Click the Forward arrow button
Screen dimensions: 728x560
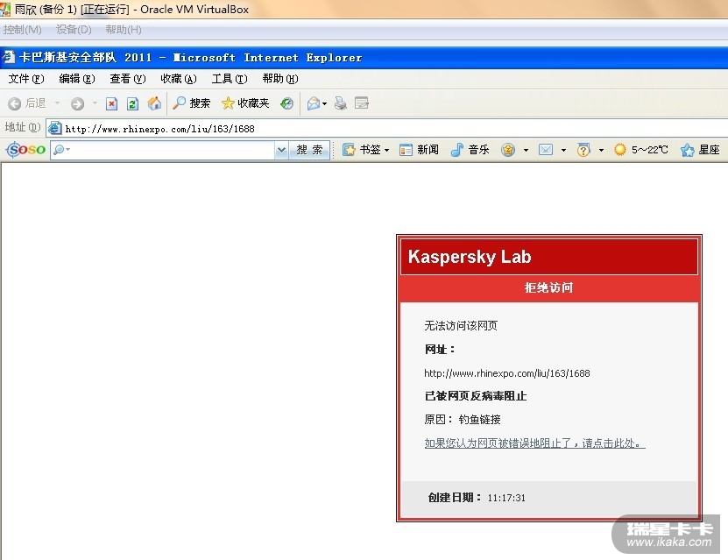tap(78, 103)
